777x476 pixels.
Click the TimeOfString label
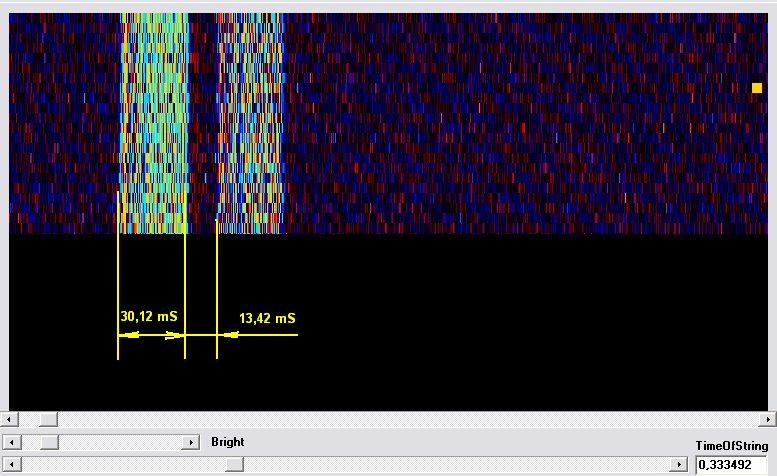pyautogui.click(x=731, y=446)
